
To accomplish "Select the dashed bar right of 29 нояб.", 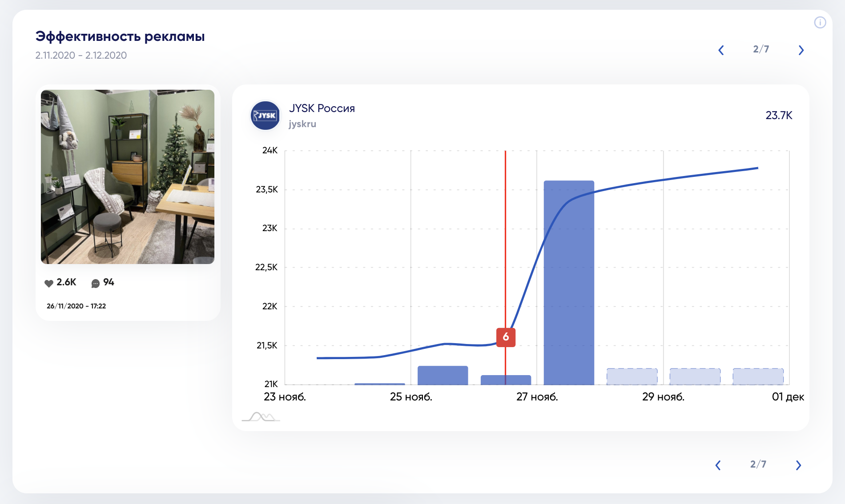I will 695,376.
